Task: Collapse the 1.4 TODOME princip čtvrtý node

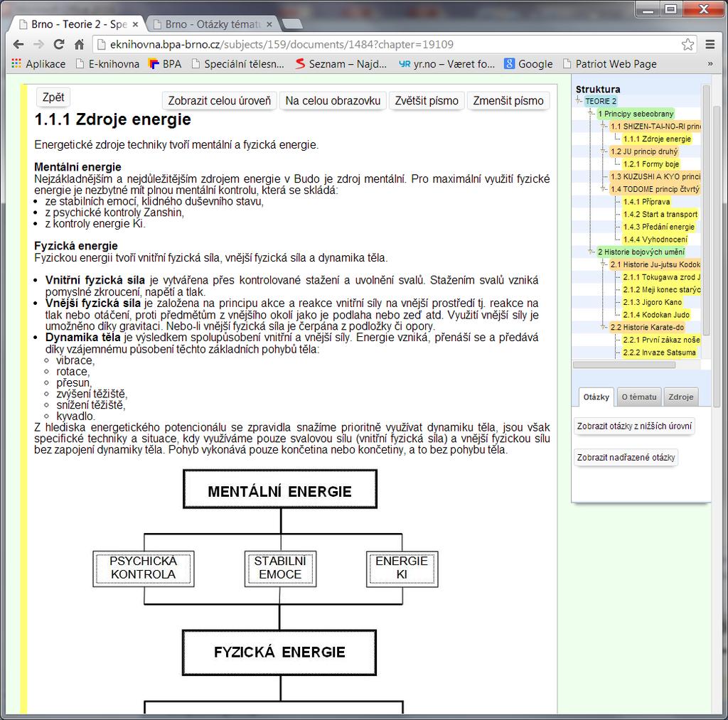Action: click(604, 189)
